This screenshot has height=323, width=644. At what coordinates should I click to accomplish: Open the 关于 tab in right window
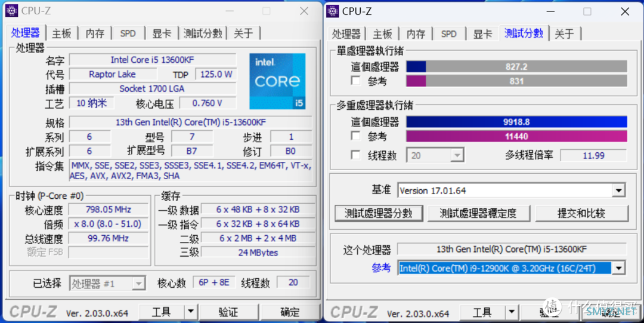[x=564, y=34]
